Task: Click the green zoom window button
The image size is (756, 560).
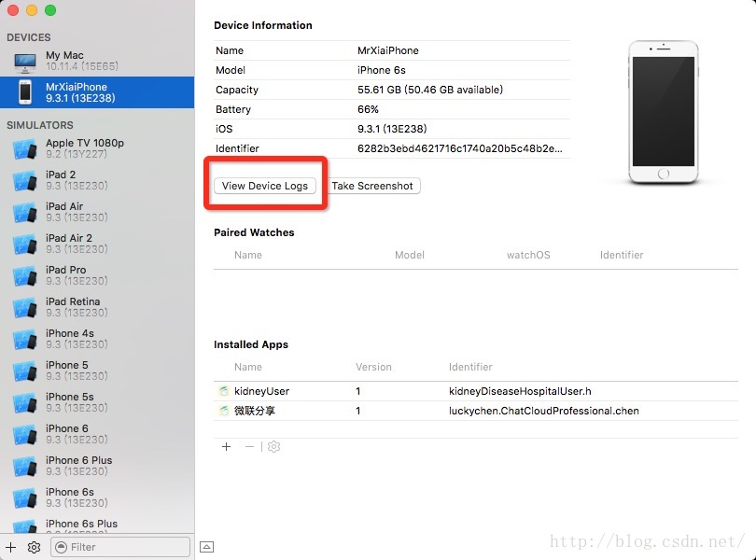Action: pos(50,10)
